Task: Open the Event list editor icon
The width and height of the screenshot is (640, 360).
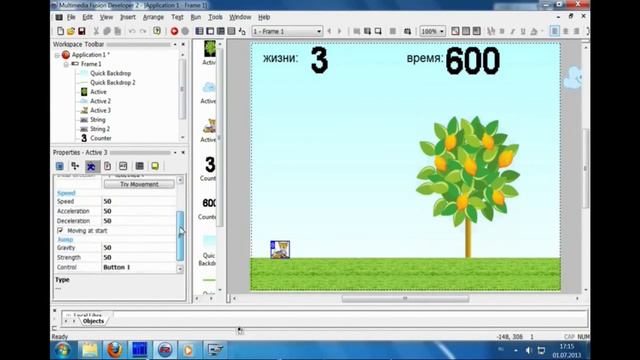Action: 231,31
